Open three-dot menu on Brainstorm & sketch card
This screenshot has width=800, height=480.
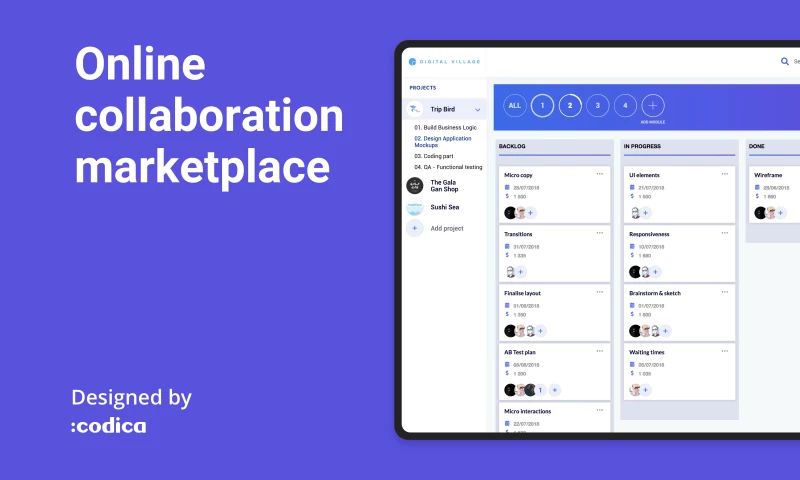[724, 292]
